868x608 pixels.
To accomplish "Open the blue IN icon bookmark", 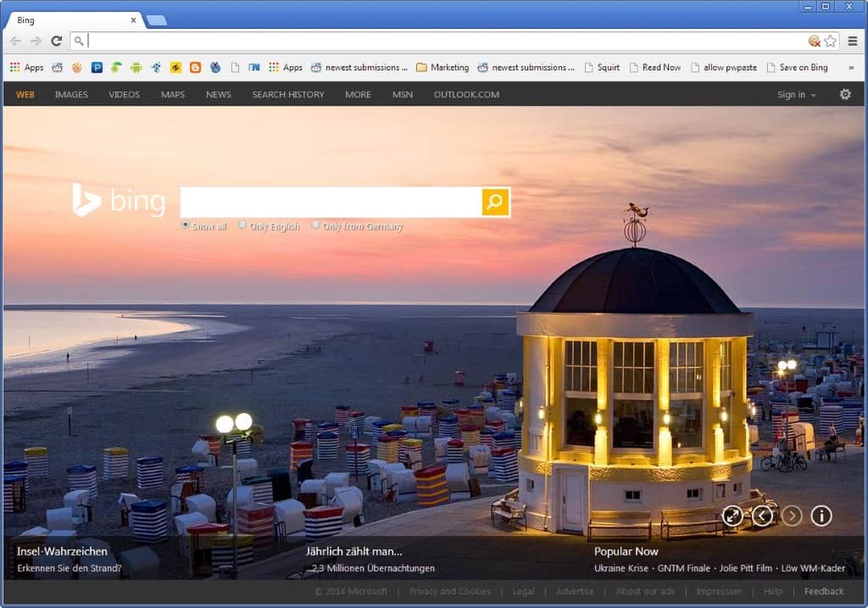I will click(254, 68).
